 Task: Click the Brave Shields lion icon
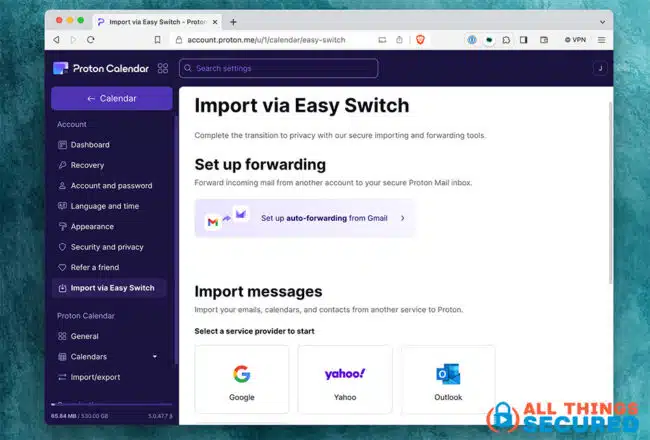(420, 40)
